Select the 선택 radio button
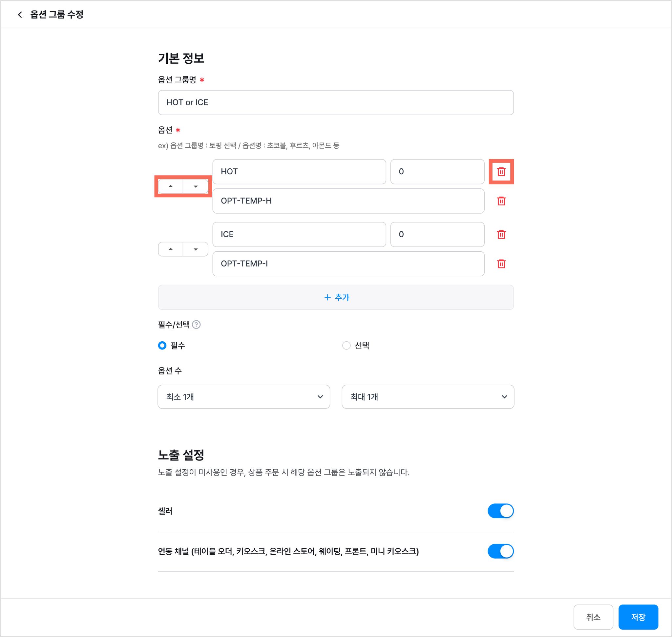Screen dimensions: 672x637 pyautogui.click(x=346, y=346)
